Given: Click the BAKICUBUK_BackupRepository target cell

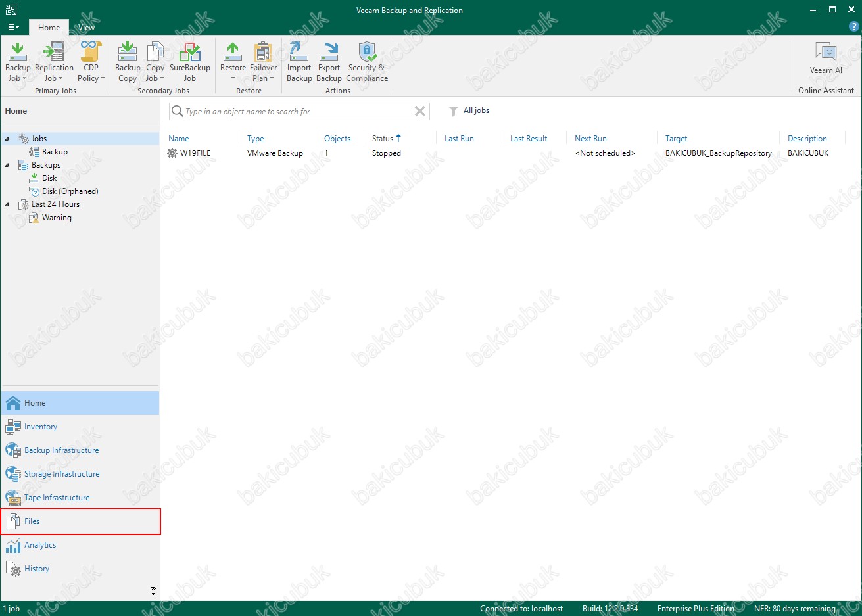Looking at the screenshot, I should click(719, 153).
